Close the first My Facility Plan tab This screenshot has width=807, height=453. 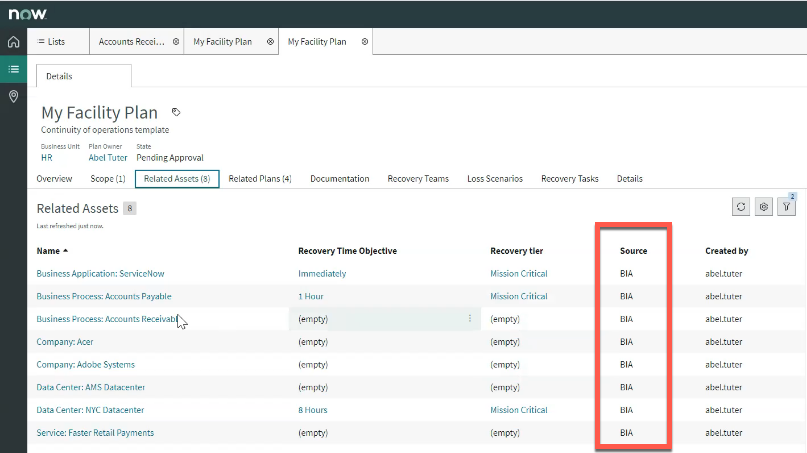270,42
